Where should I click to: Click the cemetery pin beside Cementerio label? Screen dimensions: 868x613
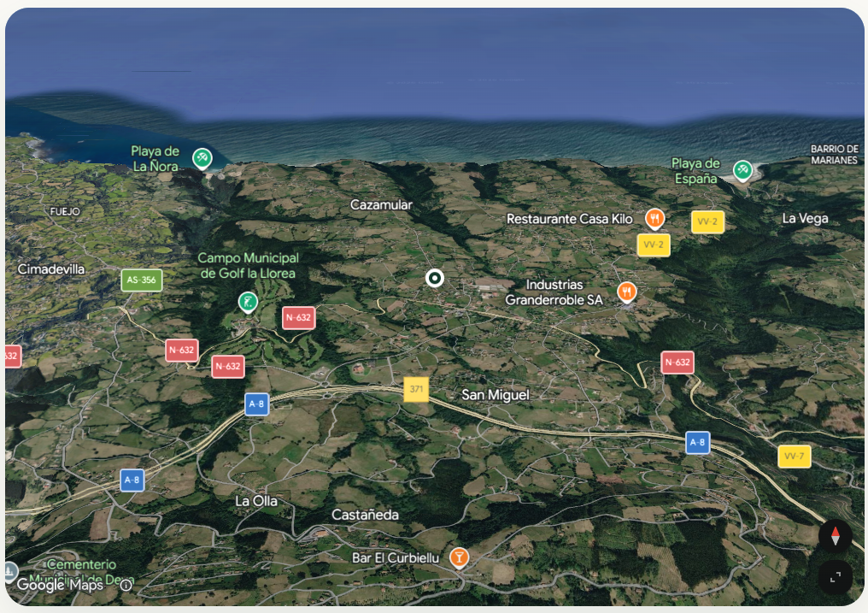(x=10, y=572)
